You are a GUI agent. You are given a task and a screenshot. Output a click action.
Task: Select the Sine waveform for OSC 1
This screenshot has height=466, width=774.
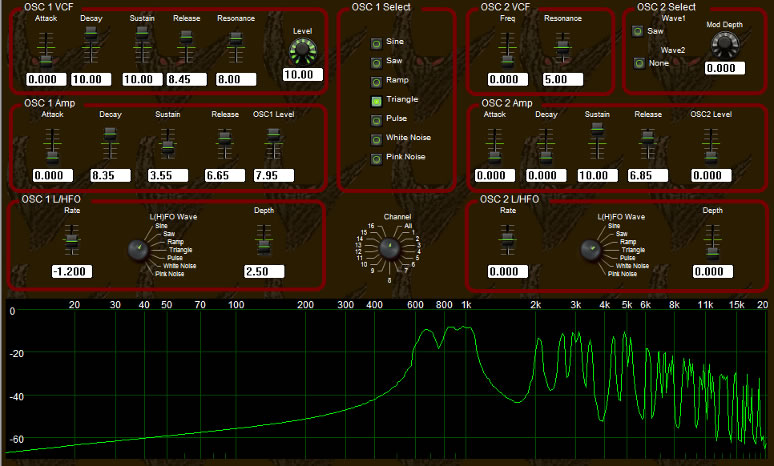coord(376,43)
